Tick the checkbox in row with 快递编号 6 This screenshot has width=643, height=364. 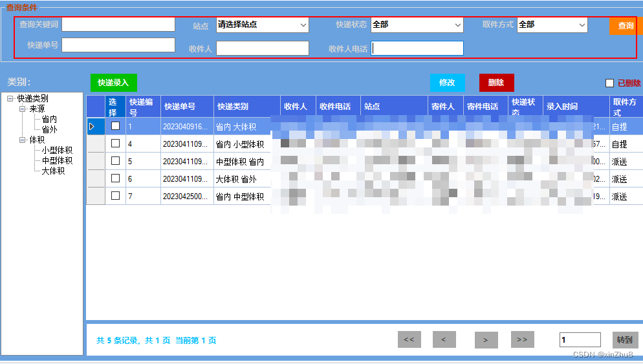[x=116, y=178]
